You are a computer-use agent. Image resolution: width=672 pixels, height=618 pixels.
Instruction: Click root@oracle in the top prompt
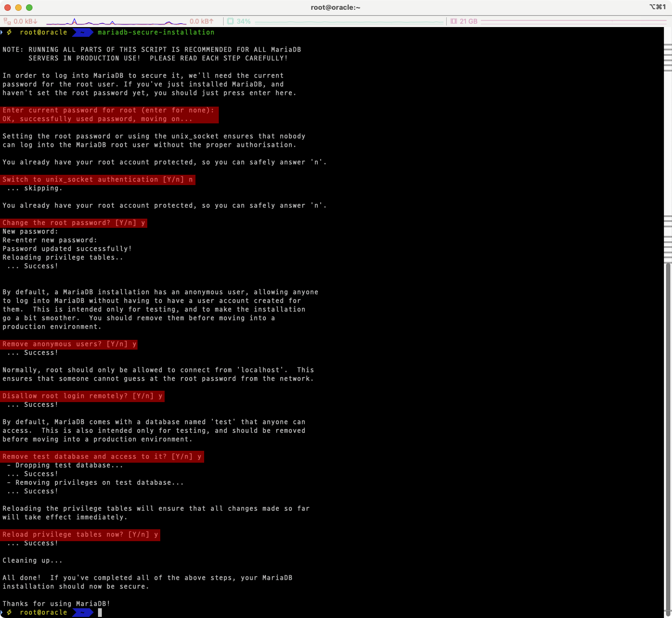(x=43, y=32)
